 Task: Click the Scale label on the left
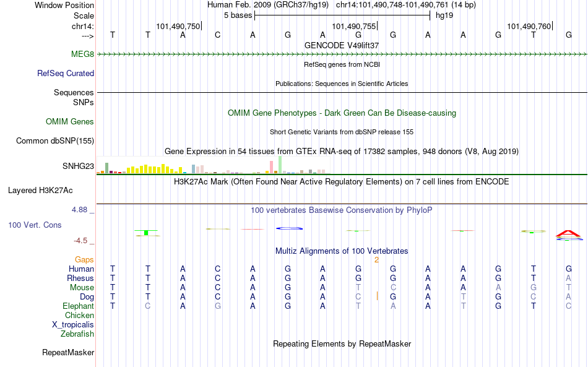(84, 15)
